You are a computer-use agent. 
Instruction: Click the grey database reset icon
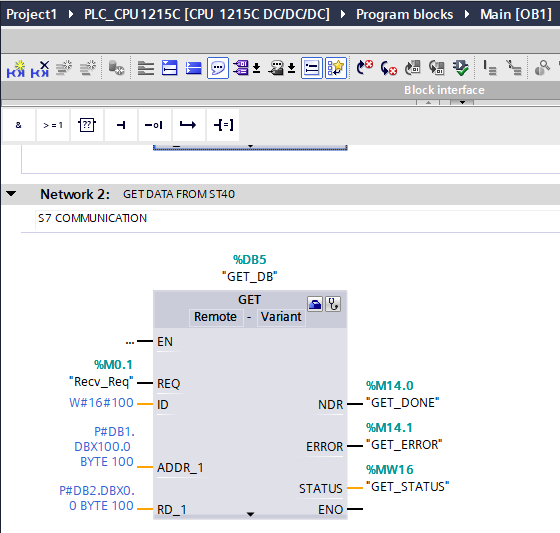coord(116,68)
